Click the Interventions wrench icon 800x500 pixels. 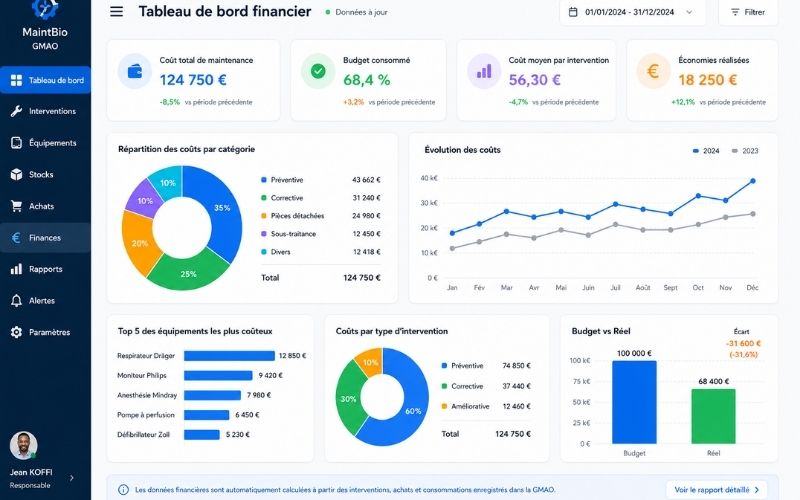[x=16, y=111]
